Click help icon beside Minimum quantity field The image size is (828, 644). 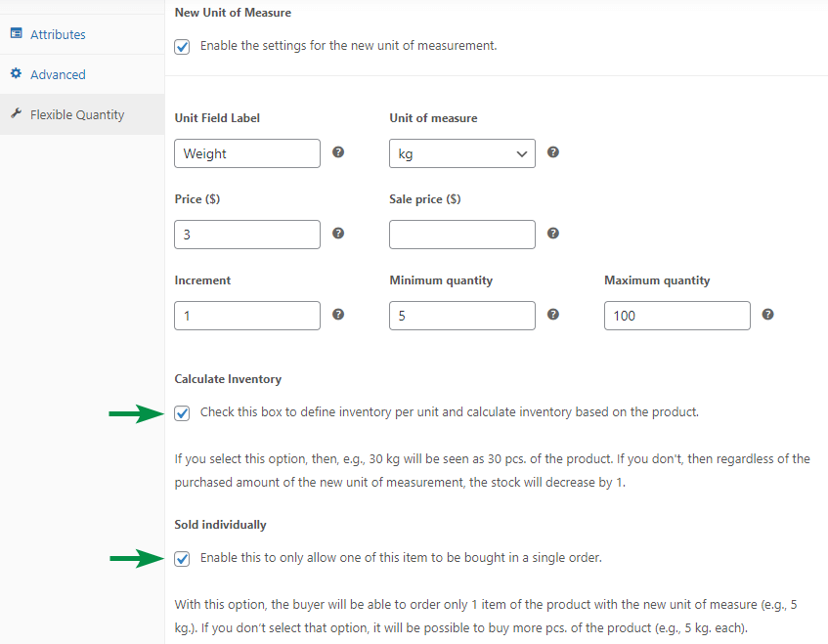coord(553,315)
